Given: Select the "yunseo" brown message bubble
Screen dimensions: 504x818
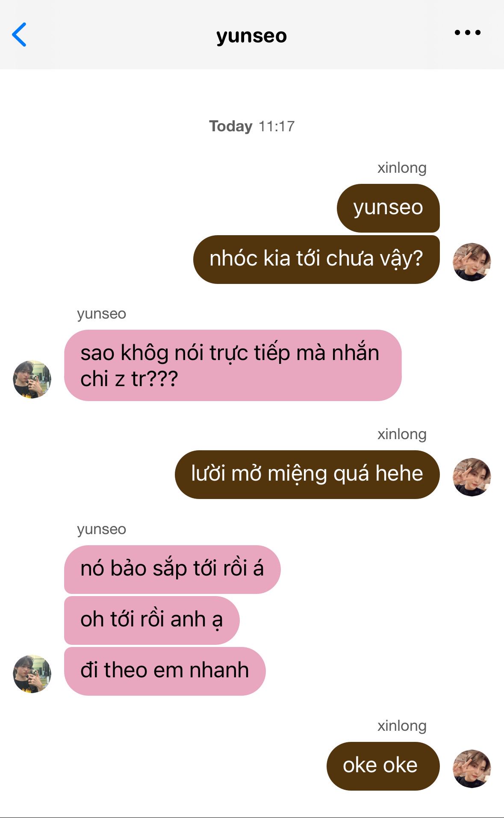Looking at the screenshot, I should tap(388, 208).
